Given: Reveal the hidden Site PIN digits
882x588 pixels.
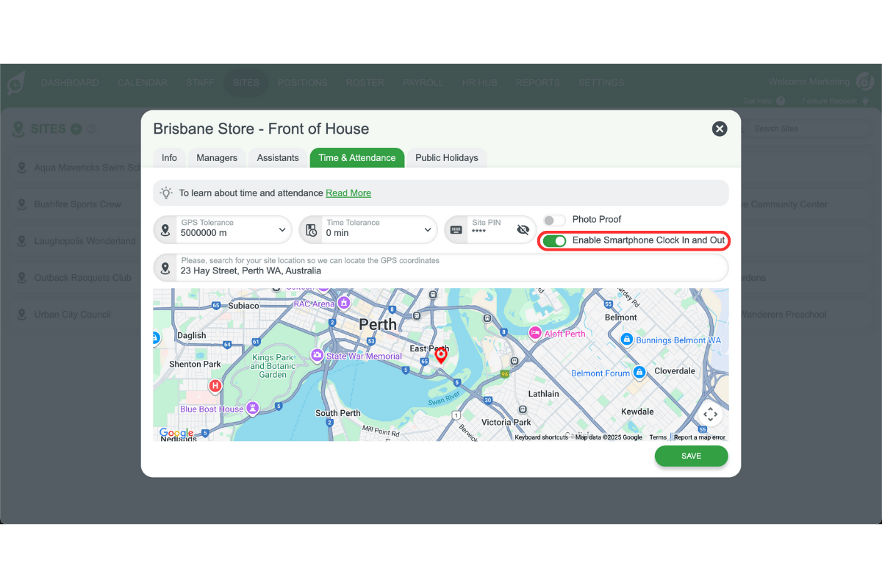Looking at the screenshot, I should (523, 229).
